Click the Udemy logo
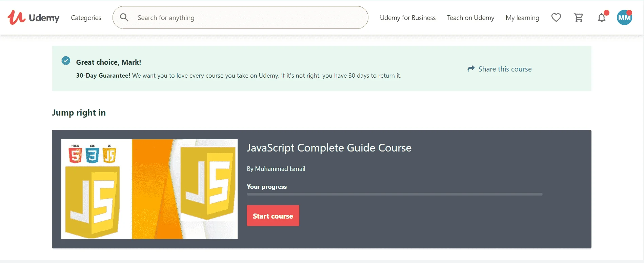Viewport: 644px width, 263px height. pyautogui.click(x=33, y=17)
